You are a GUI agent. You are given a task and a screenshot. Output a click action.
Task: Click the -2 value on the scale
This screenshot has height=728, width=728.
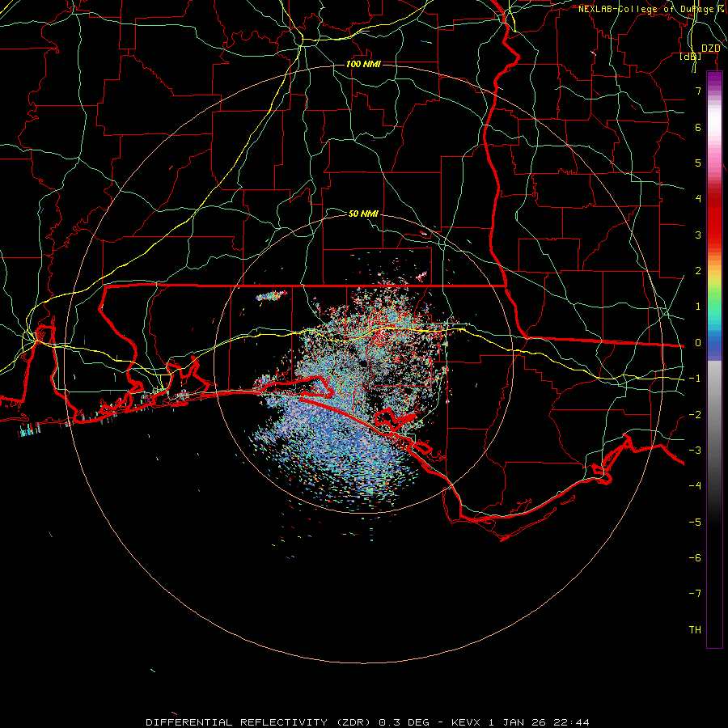click(x=695, y=415)
